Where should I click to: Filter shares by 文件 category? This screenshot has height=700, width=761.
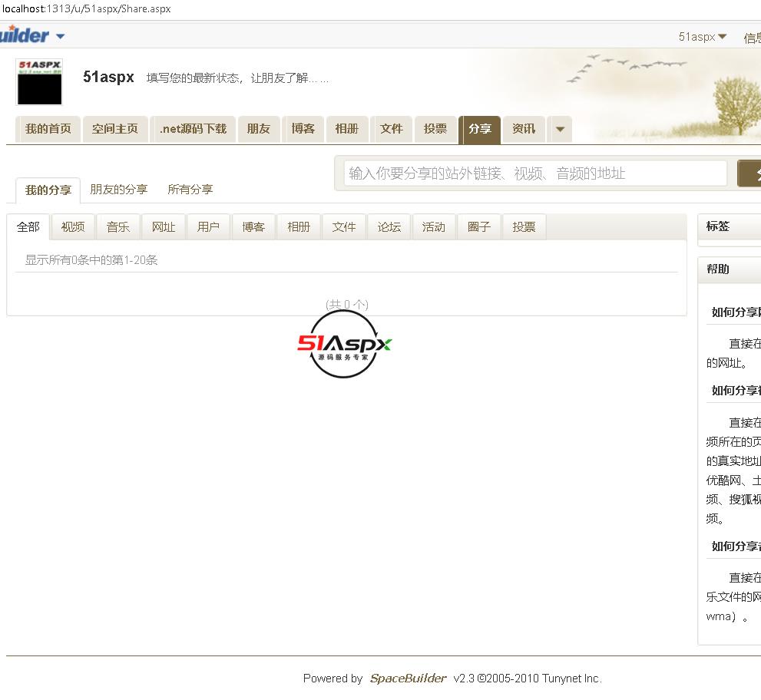(343, 226)
